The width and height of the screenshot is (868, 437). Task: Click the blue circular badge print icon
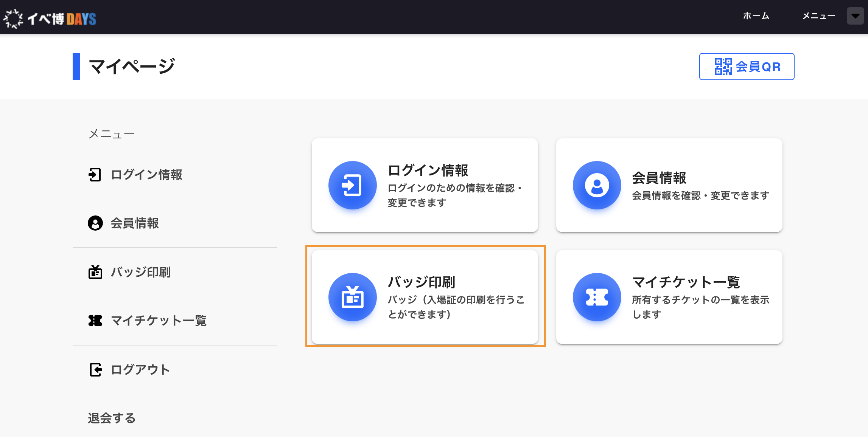pos(352,297)
